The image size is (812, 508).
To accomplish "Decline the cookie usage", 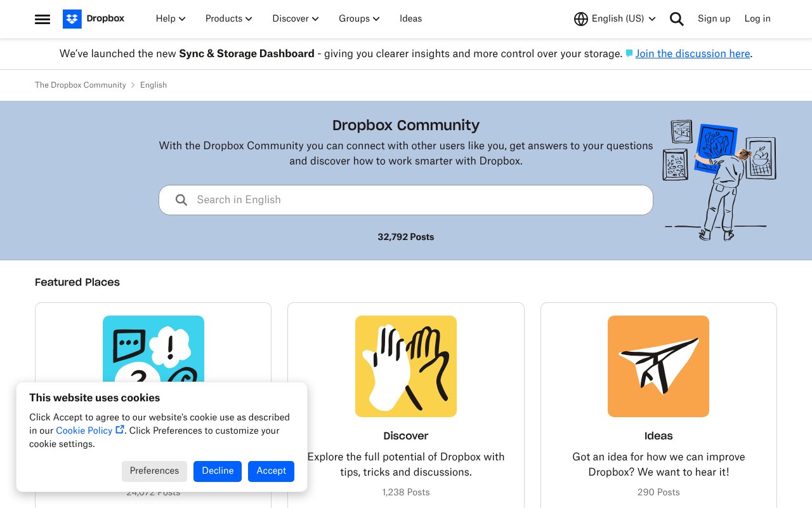I will click(218, 471).
